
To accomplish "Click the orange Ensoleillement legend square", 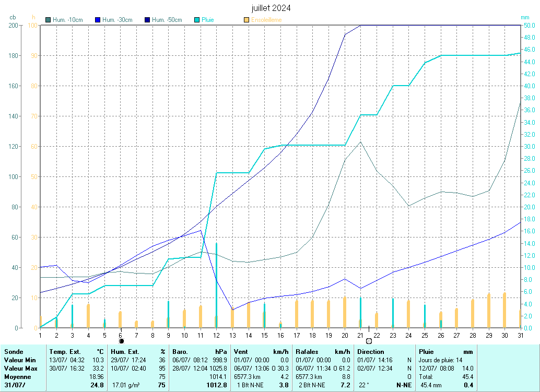I will tap(246, 20).
